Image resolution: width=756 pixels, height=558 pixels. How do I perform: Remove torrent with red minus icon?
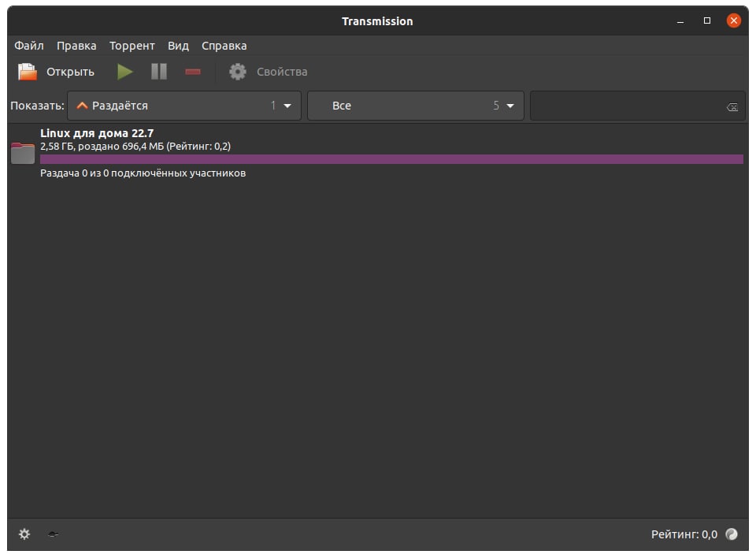point(192,72)
